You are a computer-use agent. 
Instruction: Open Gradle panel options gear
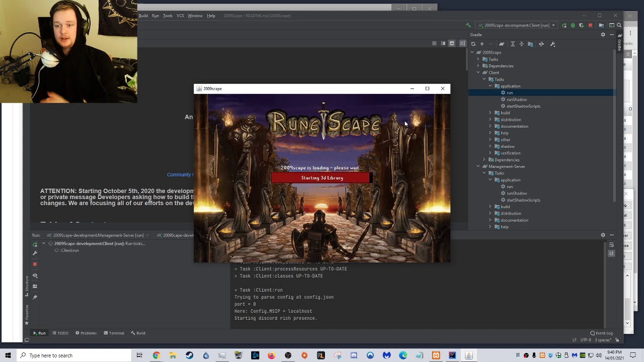tap(603, 35)
